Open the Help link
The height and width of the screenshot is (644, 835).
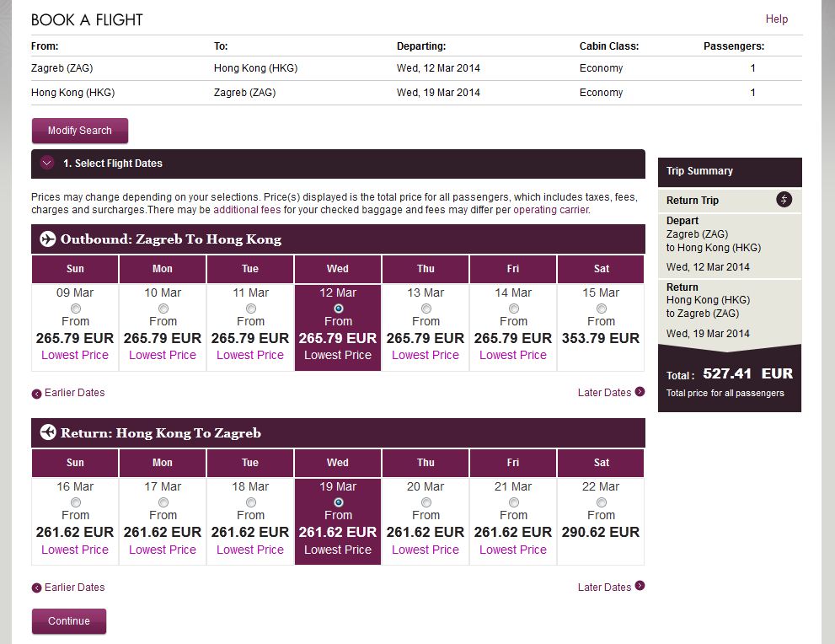click(x=776, y=19)
